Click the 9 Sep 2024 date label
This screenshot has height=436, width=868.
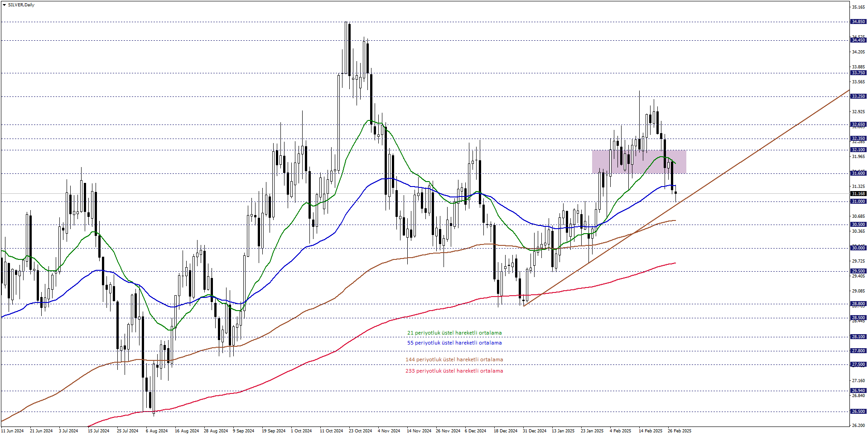click(244, 431)
